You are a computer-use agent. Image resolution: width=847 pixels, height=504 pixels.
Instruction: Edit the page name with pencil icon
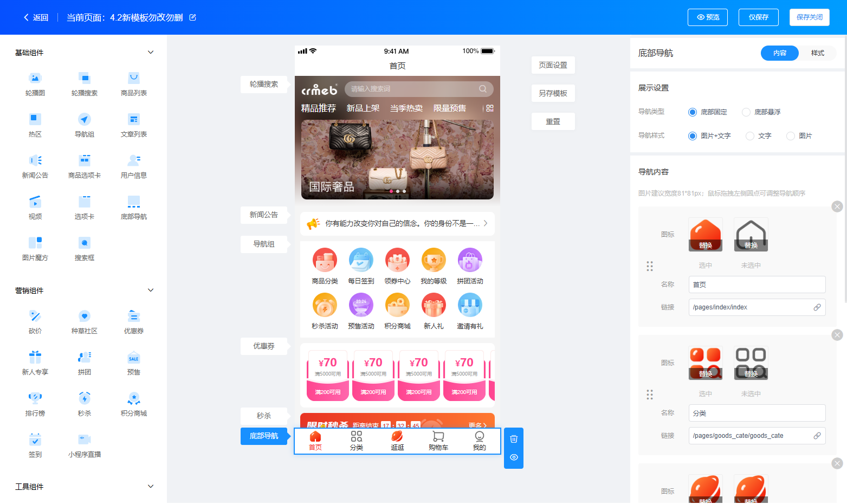[192, 17]
